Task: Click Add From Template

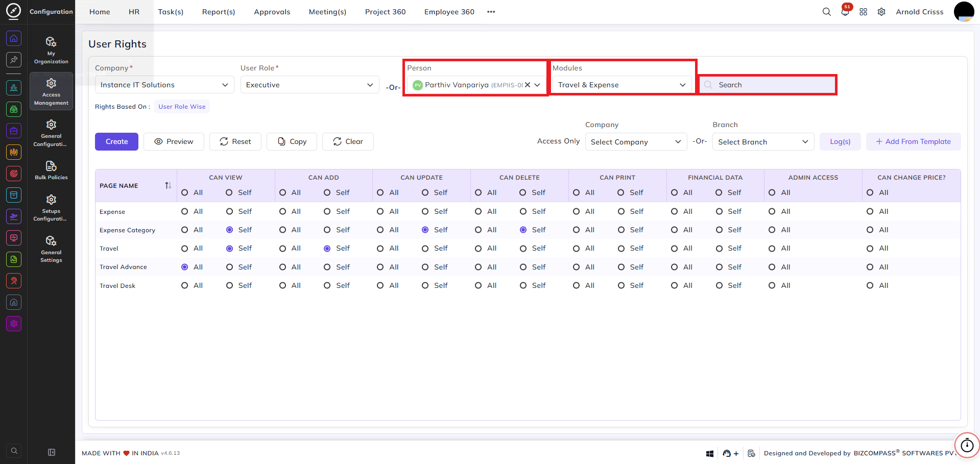Action: (913, 142)
